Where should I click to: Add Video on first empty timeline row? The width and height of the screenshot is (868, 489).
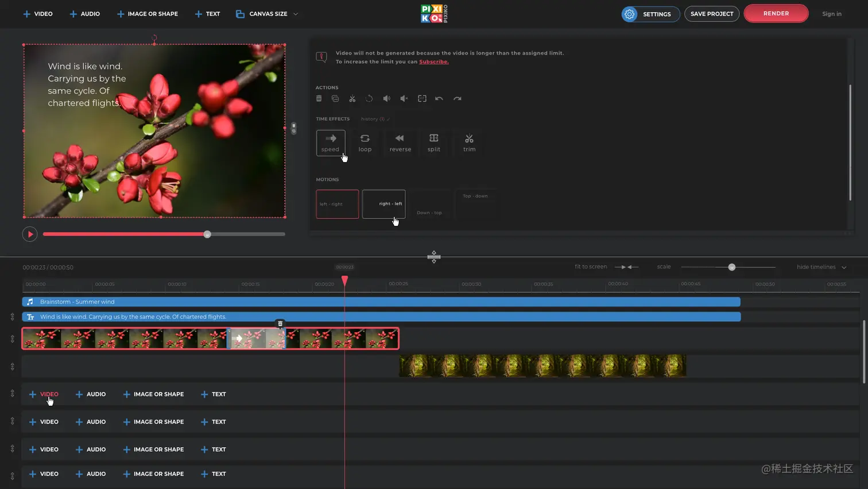(x=44, y=394)
